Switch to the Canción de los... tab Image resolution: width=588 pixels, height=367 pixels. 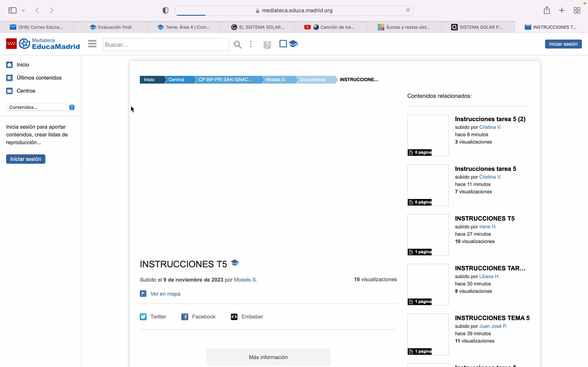331,27
